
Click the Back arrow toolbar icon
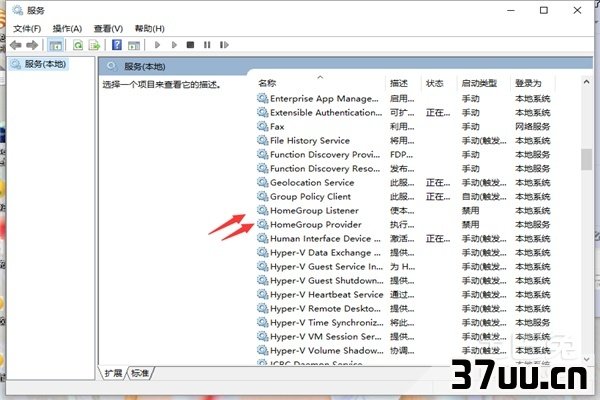tap(16, 45)
